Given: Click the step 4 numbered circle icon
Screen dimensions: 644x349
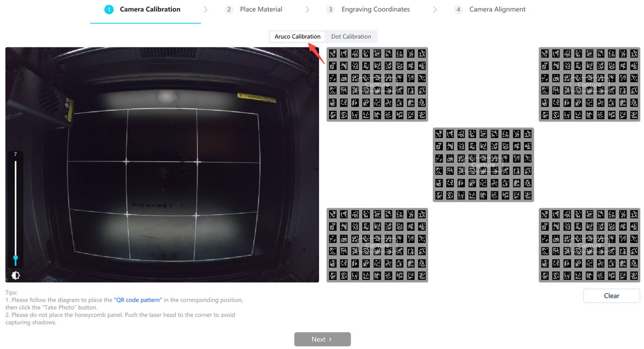Looking at the screenshot, I should 458,10.
